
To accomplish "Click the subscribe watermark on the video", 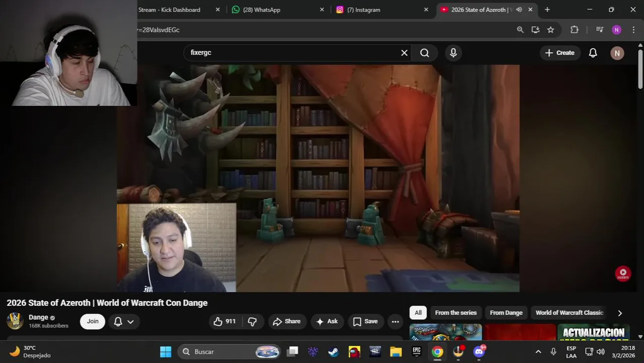I will pyautogui.click(x=623, y=273).
